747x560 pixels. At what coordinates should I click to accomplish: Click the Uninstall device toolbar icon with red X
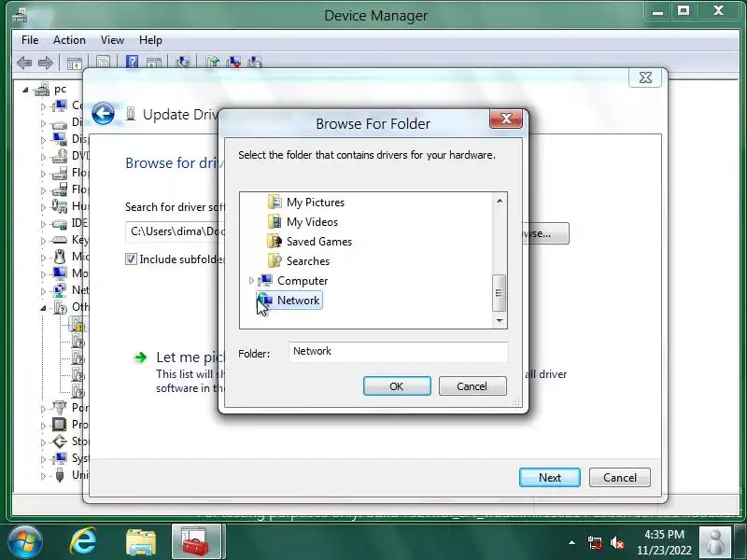[x=233, y=62]
